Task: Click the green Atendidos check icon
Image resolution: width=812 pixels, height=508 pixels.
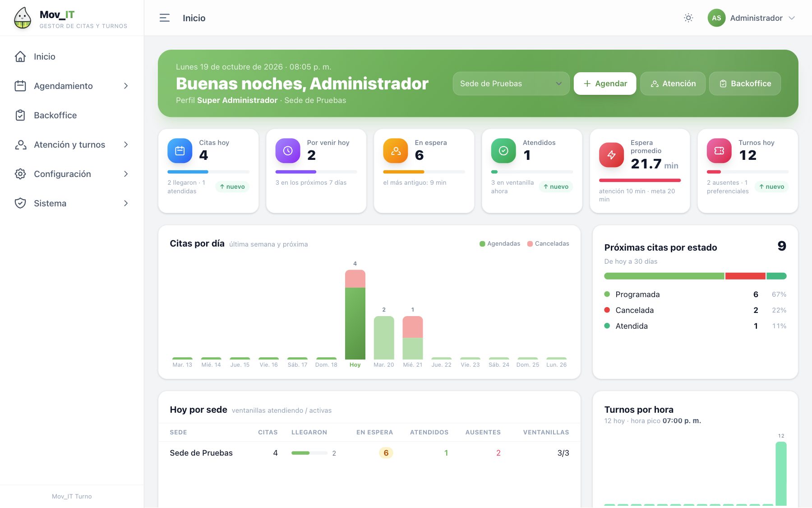Action: pos(503,151)
